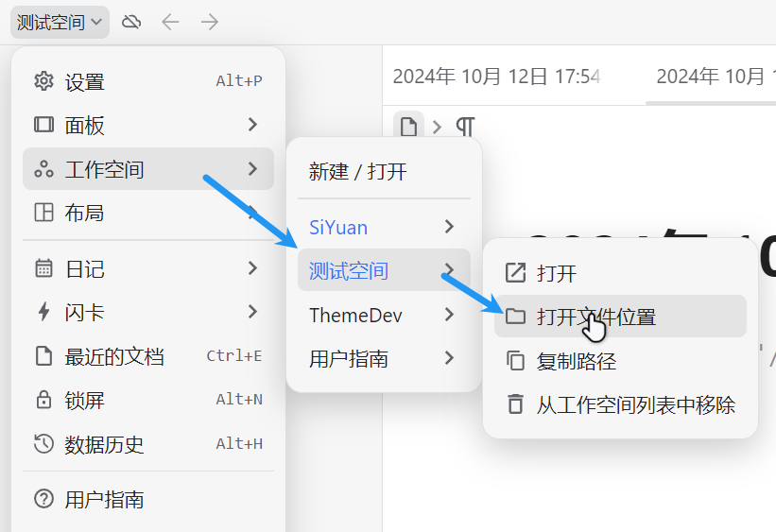Expand the 工作空间 submenu arrow
Screen dimensions: 776x532
[252, 169]
